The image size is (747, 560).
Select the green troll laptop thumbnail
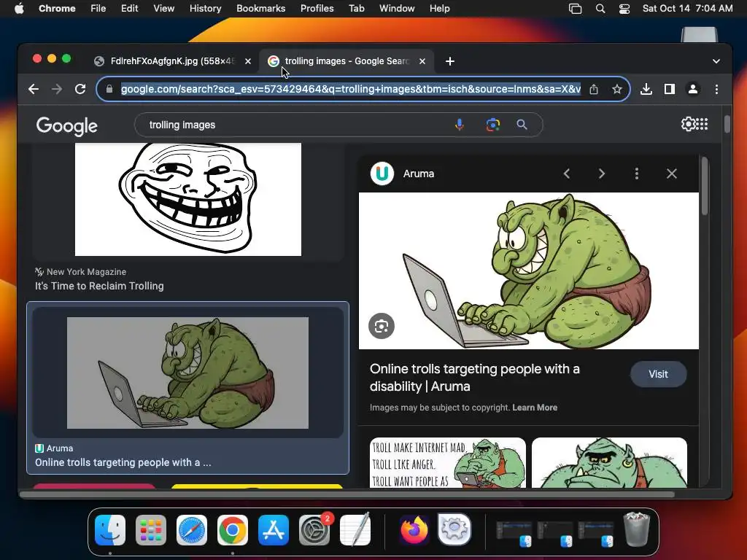click(187, 373)
